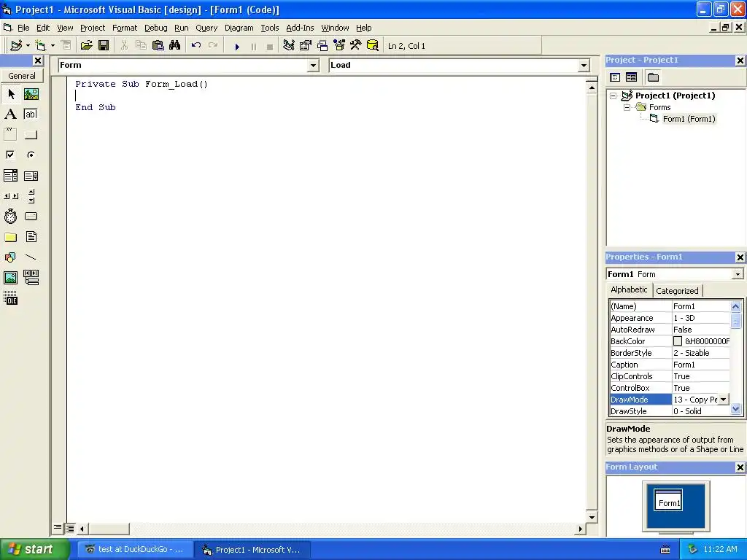Collapse the Project1 (Project1) tree node
Viewport: 747px width, 560px height.
(x=614, y=96)
